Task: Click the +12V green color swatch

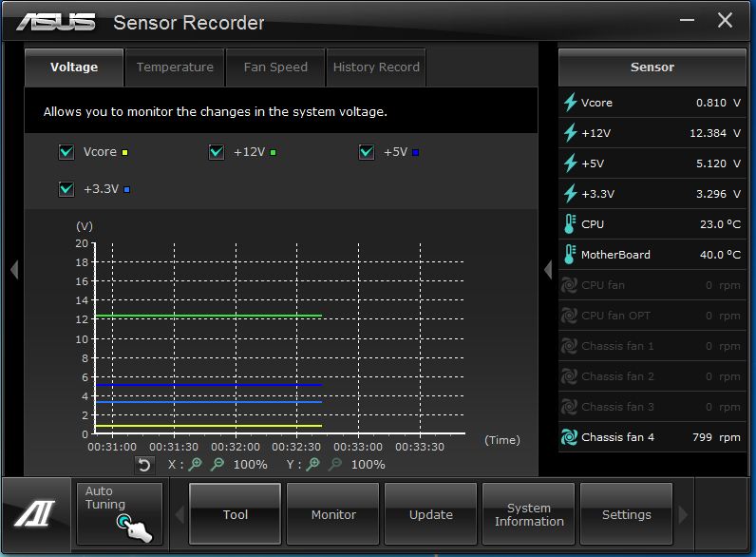Action: tap(273, 152)
